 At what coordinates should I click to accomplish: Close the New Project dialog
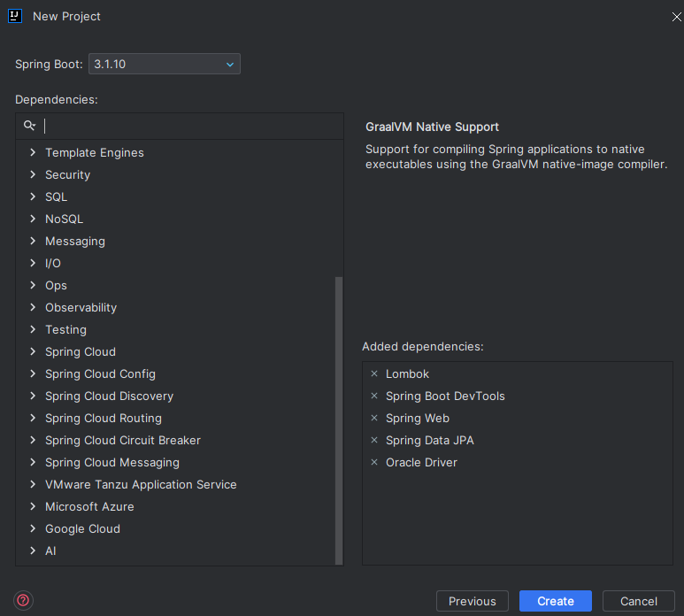click(x=676, y=17)
